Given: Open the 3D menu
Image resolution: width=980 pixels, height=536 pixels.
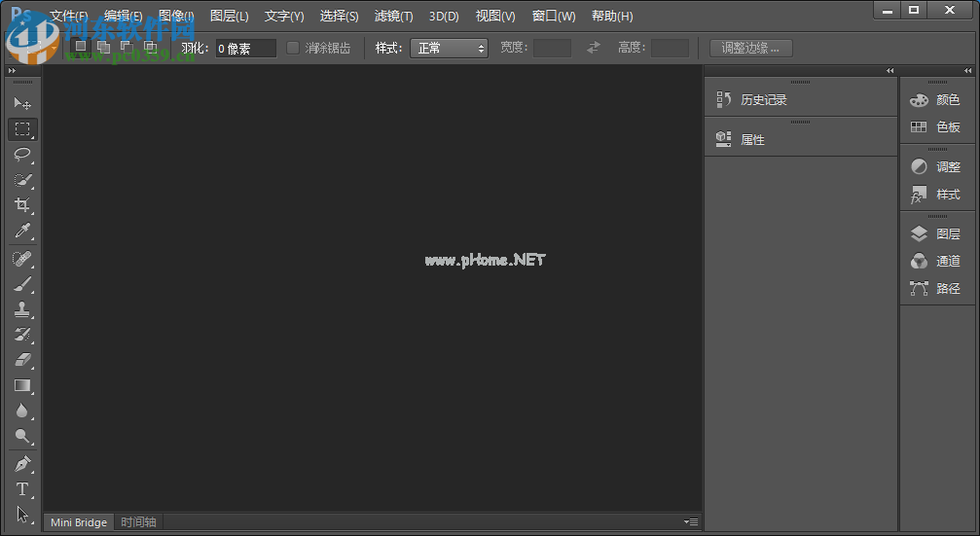Looking at the screenshot, I should (444, 17).
